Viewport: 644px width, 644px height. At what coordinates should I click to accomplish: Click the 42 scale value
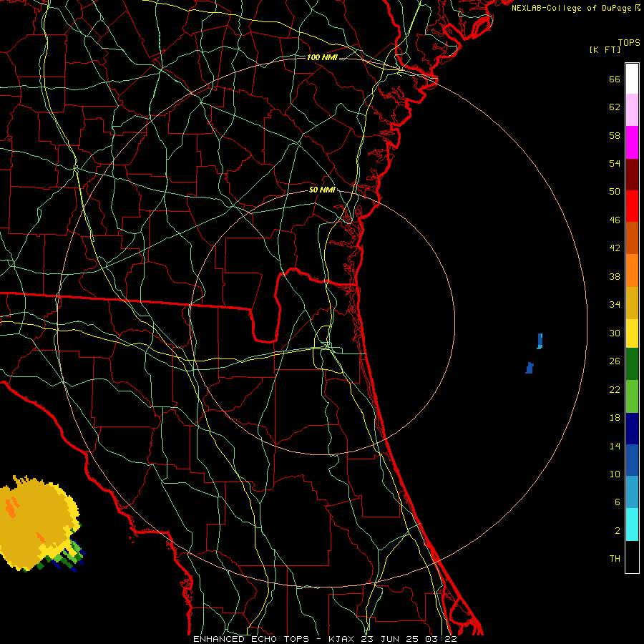(x=615, y=248)
